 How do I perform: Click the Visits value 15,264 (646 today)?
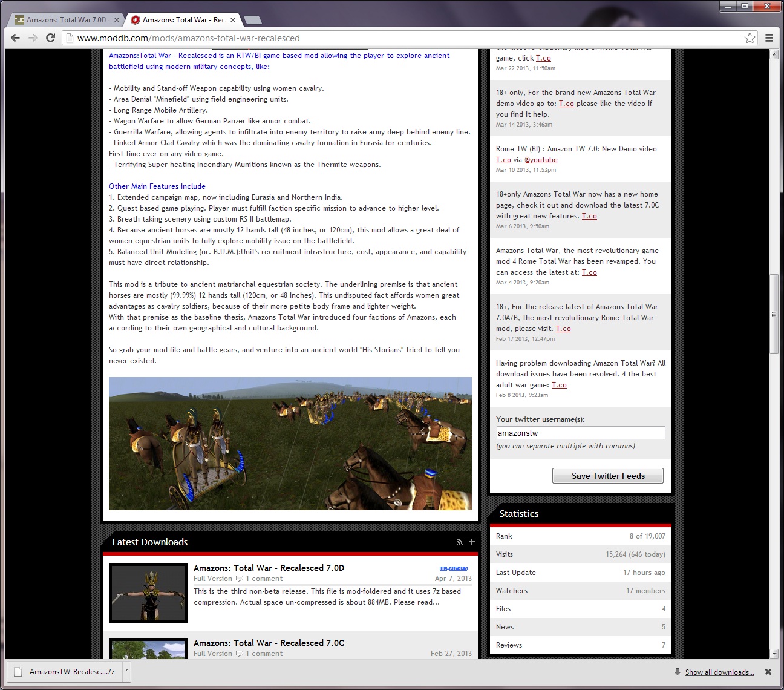(x=635, y=554)
